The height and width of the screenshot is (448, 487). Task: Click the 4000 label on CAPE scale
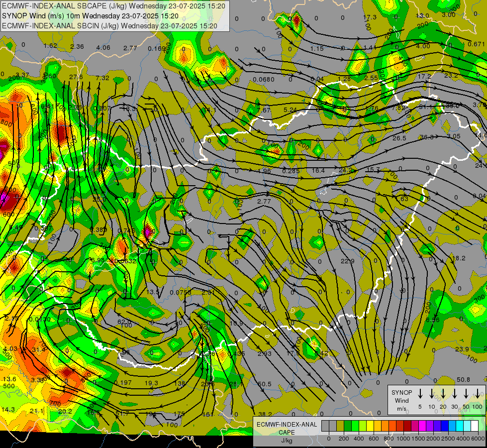pos(463,439)
